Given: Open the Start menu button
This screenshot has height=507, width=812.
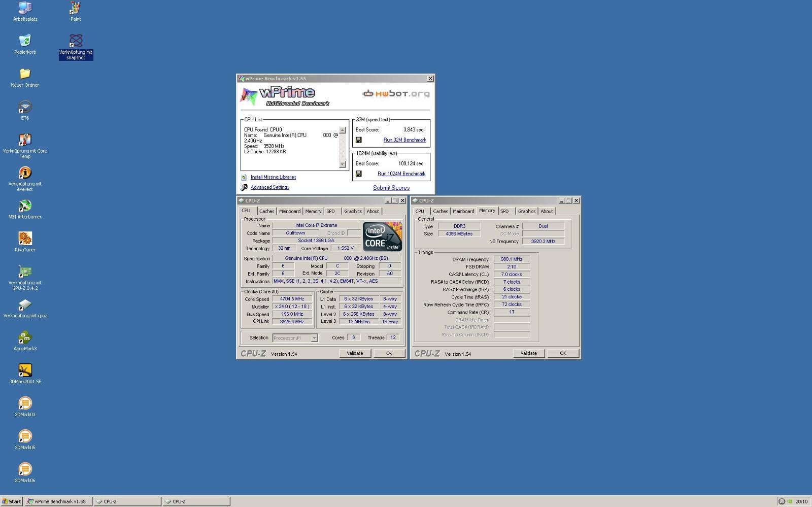Looking at the screenshot, I should coord(12,501).
